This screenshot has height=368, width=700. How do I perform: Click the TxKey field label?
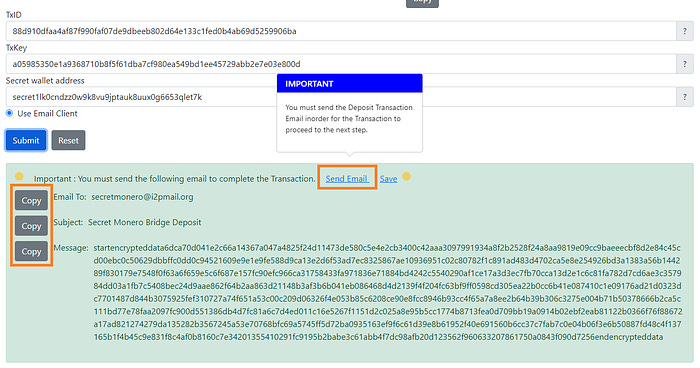16,48
